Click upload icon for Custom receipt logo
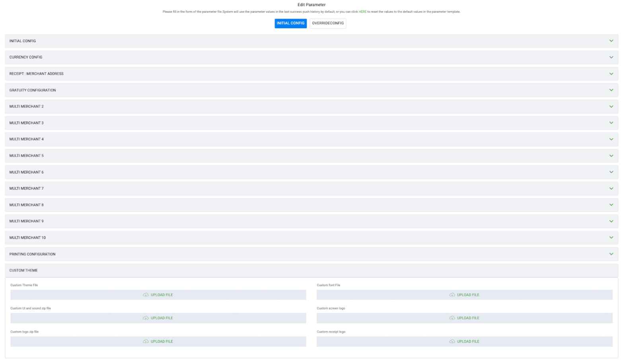 [x=452, y=341]
